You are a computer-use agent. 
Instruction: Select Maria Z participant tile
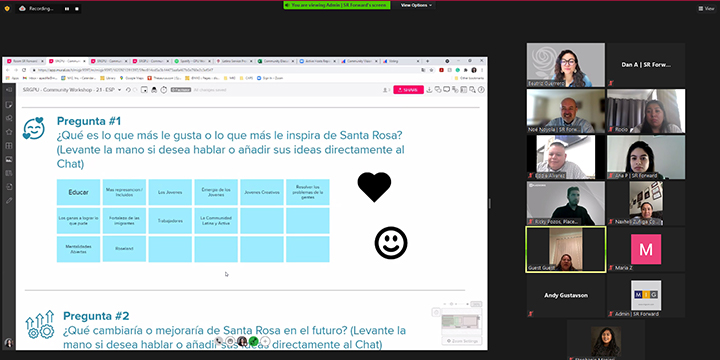coord(646,249)
